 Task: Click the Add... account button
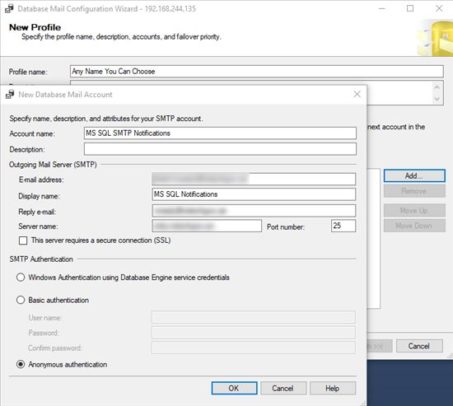(414, 176)
